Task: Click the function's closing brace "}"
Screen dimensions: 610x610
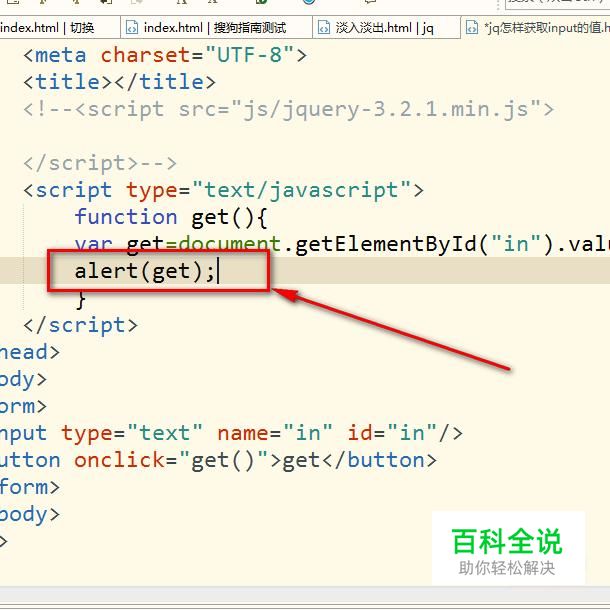Action: pos(81,299)
